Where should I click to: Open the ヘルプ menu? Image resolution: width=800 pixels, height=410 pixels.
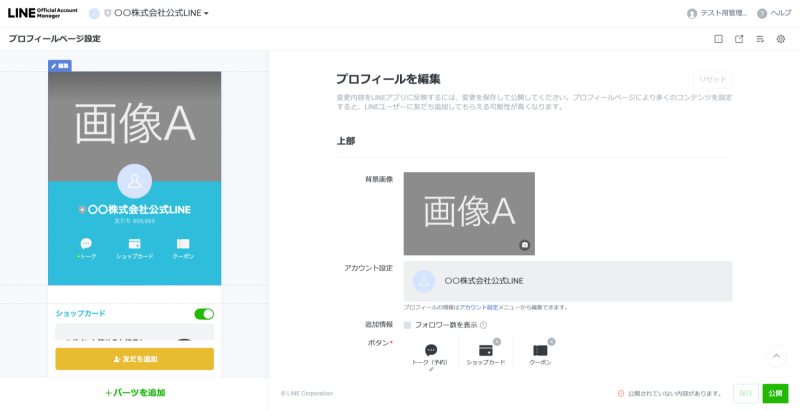tap(774, 13)
